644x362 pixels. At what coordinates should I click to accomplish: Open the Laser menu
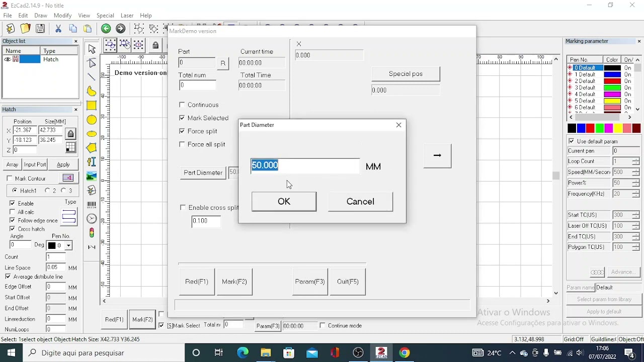tap(127, 16)
